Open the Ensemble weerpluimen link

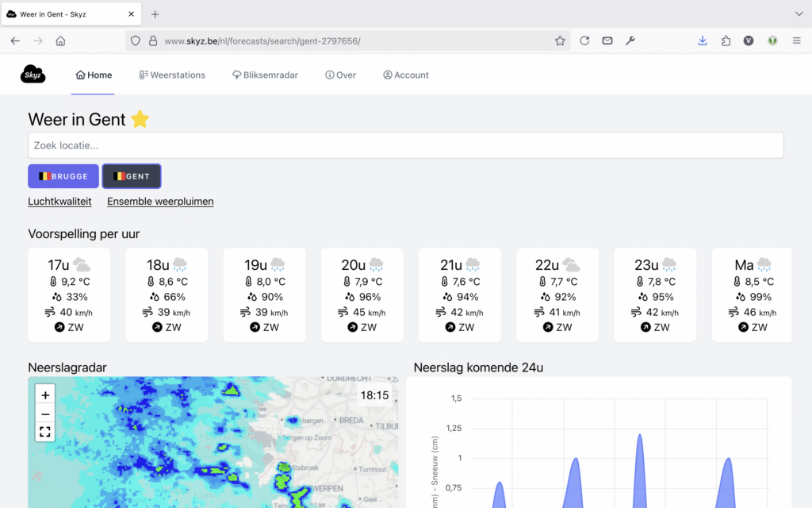point(160,202)
